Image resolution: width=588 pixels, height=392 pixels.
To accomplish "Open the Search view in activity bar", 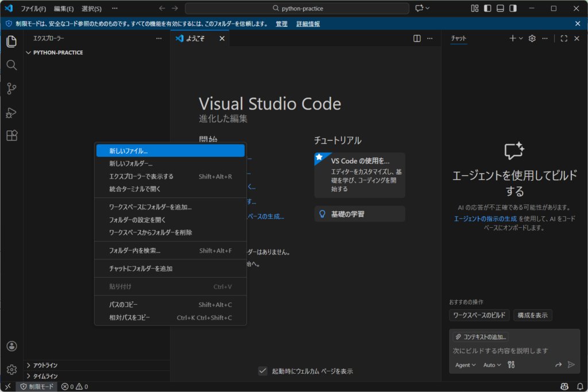I will (11, 65).
